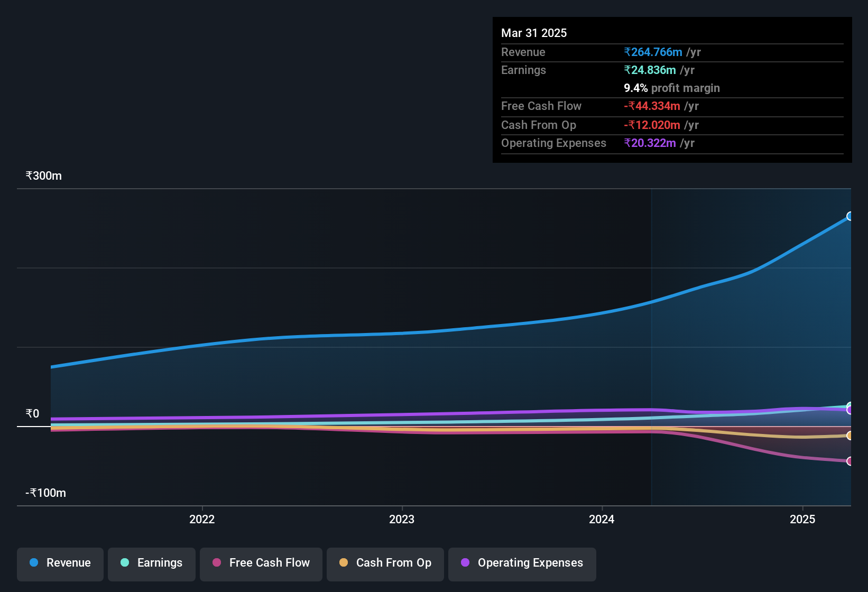Click the -₹44.334m free cash flow value

(652, 106)
